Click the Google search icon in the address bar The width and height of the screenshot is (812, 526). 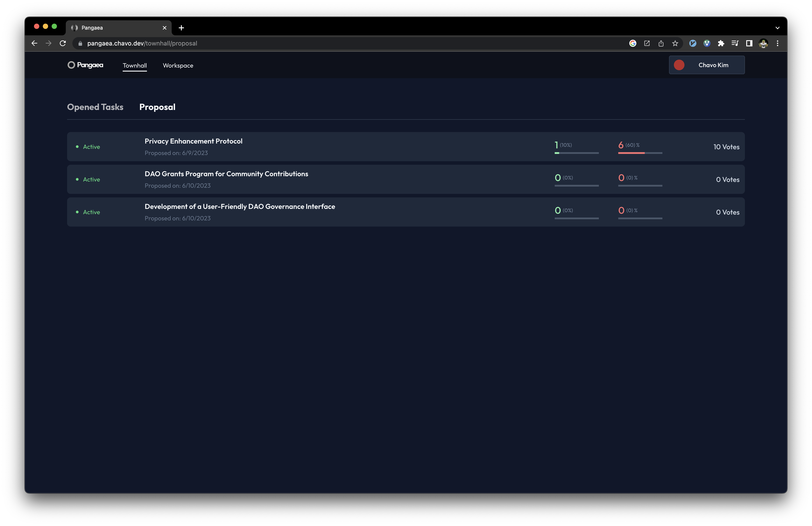click(x=633, y=43)
